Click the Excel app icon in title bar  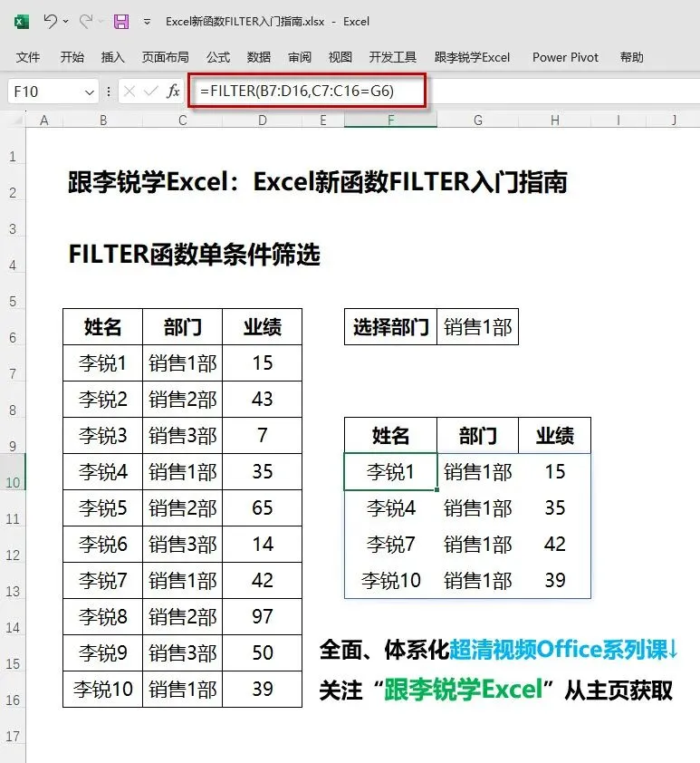point(21,22)
